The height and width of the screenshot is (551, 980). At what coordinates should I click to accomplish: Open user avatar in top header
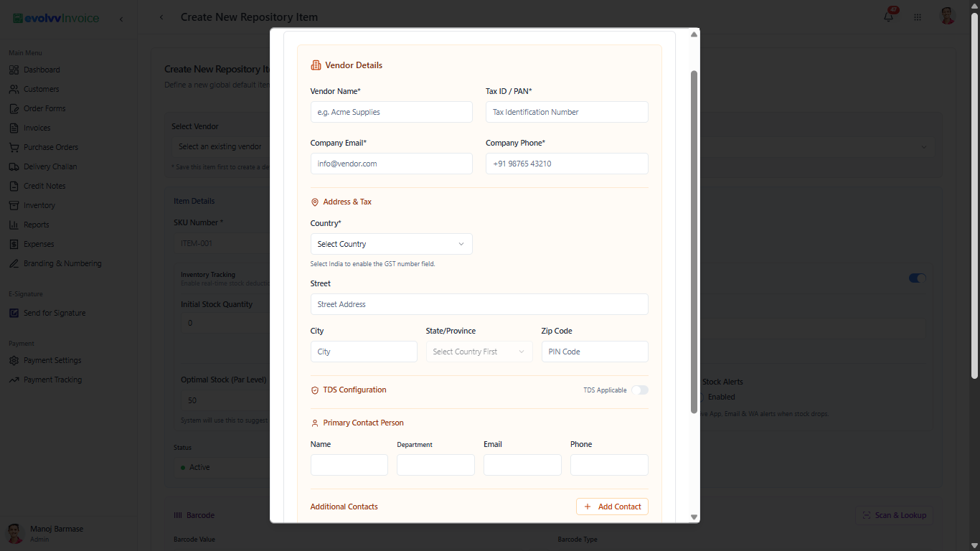point(948,17)
